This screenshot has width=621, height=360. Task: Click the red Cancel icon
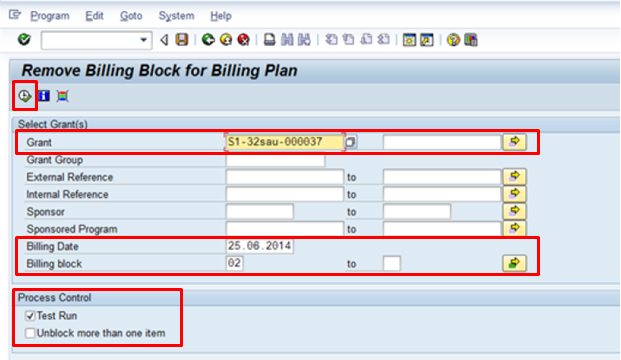tap(244, 40)
